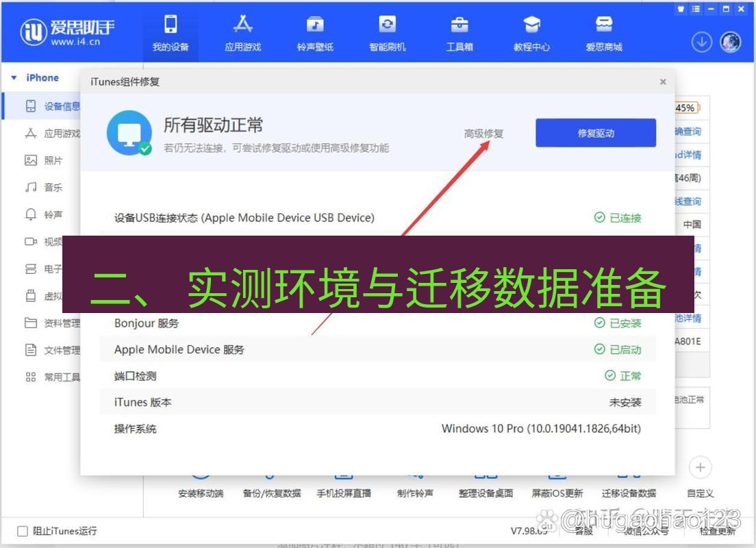Open 音乐 music in the sidebar
Viewport: 756px width, 548px height.
click(43, 187)
